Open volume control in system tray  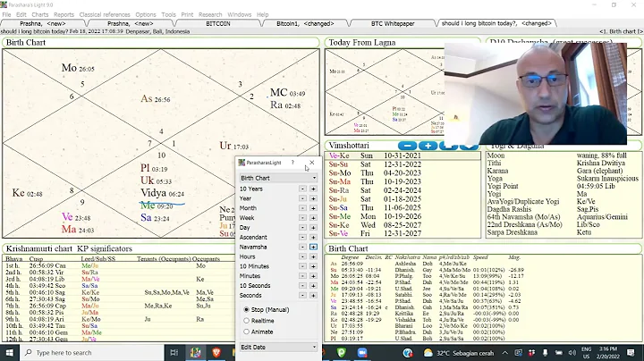pos(572,353)
